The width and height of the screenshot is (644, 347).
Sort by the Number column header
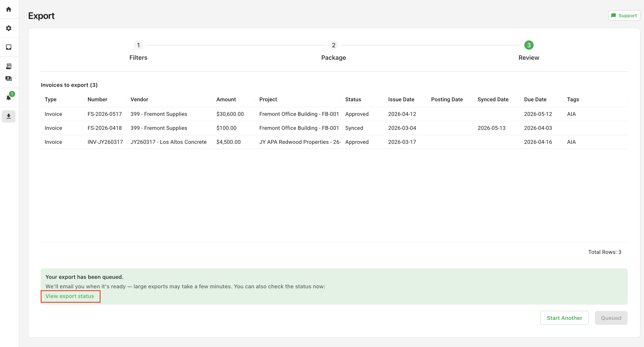tap(97, 99)
